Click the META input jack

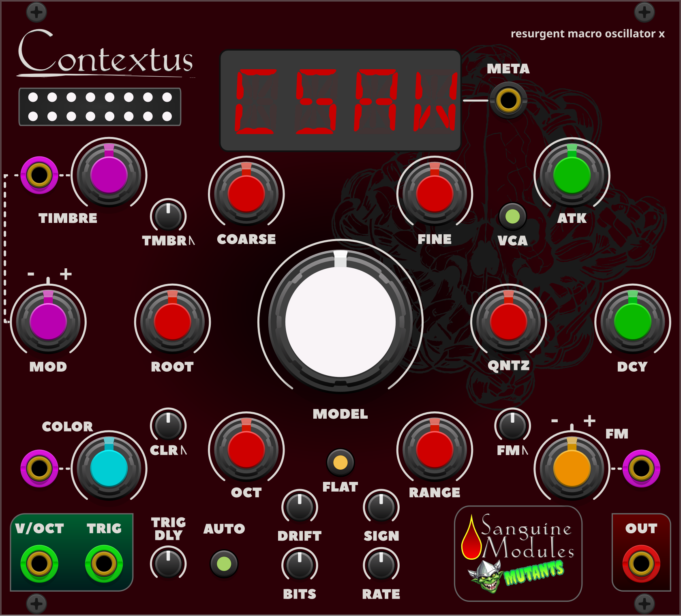[508, 100]
